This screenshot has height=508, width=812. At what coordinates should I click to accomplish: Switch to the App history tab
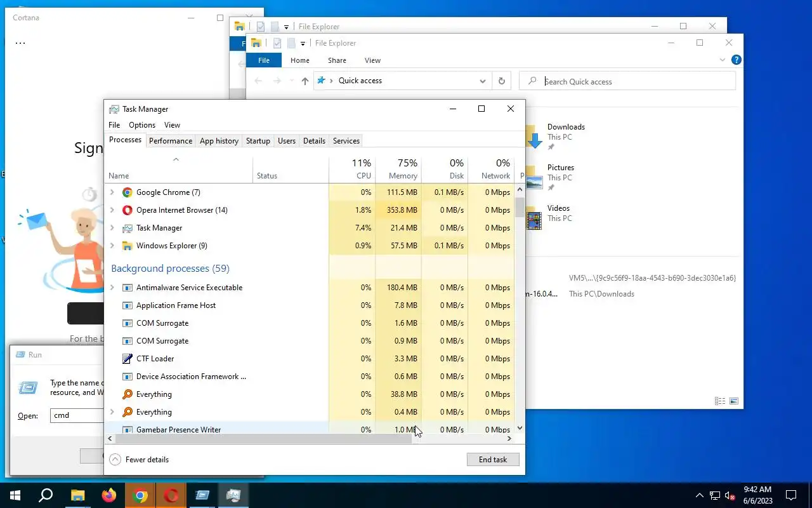(219, 141)
